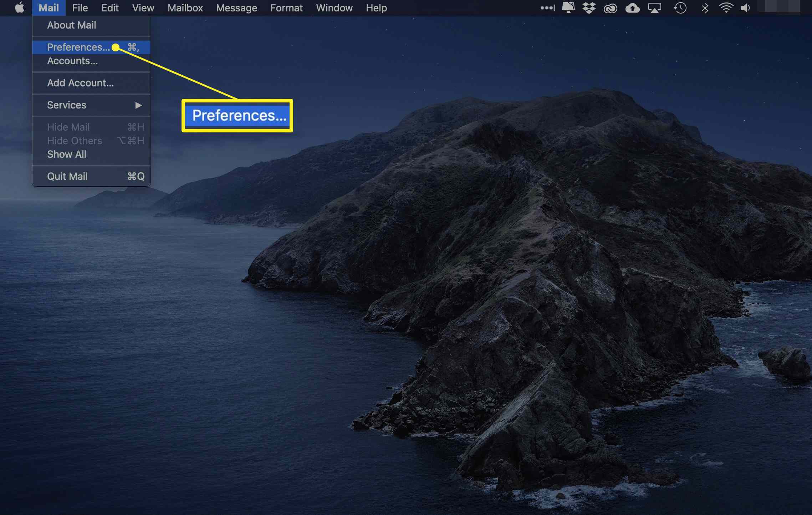Open the Bluetooth status menu
This screenshot has height=515, width=812.
point(705,8)
